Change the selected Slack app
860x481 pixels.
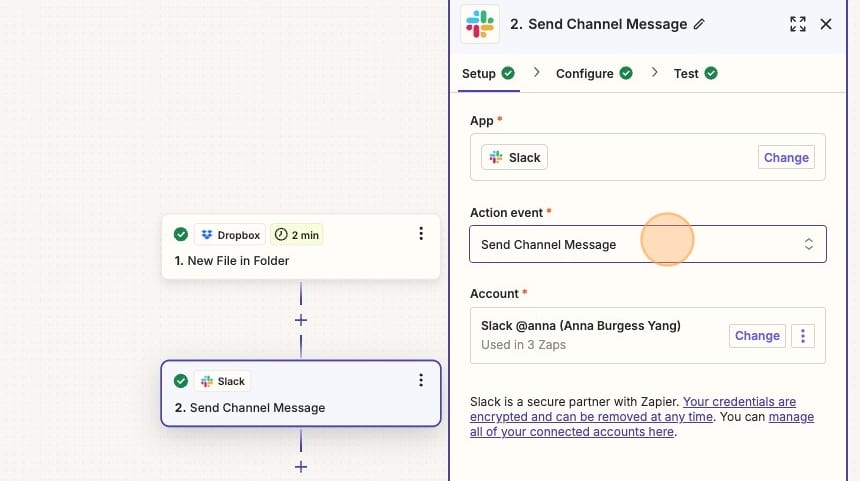point(786,157)
